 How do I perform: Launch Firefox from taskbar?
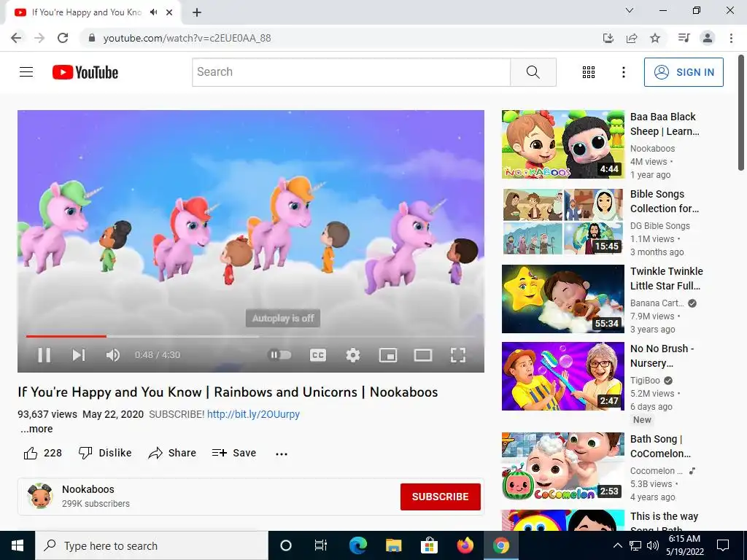(465, 545)
